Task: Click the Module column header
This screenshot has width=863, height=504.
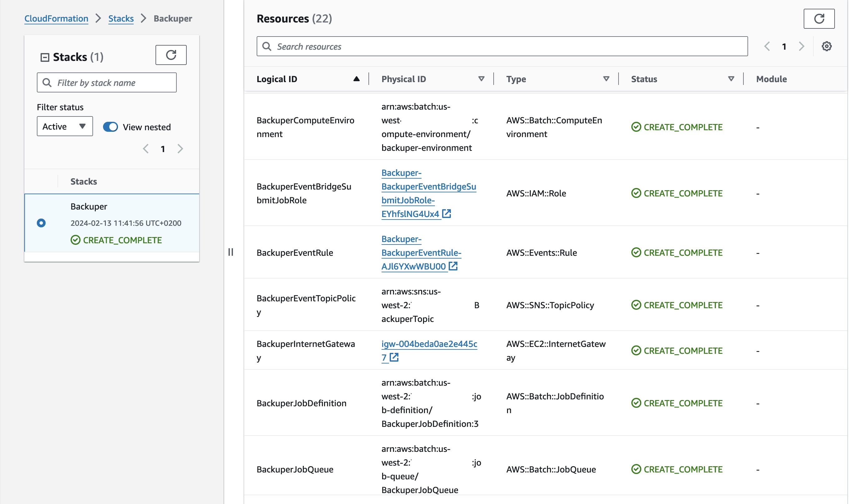Action: [x=771, y=79]
